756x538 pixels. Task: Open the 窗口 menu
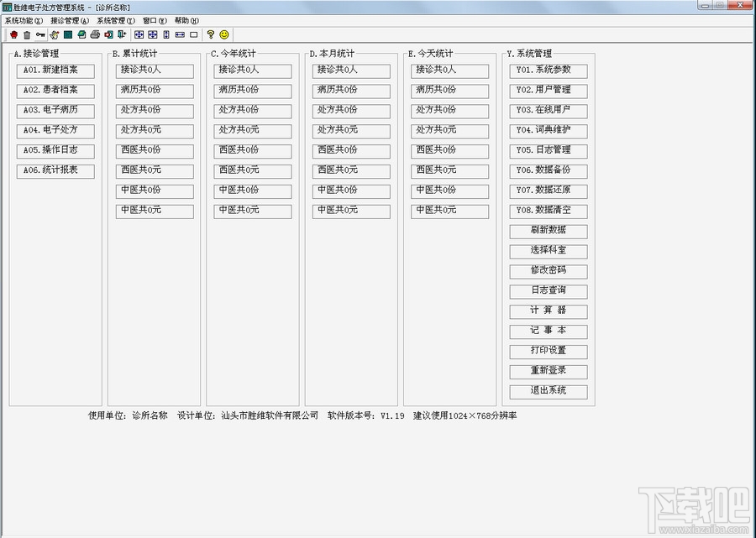(x=155, y=21)
